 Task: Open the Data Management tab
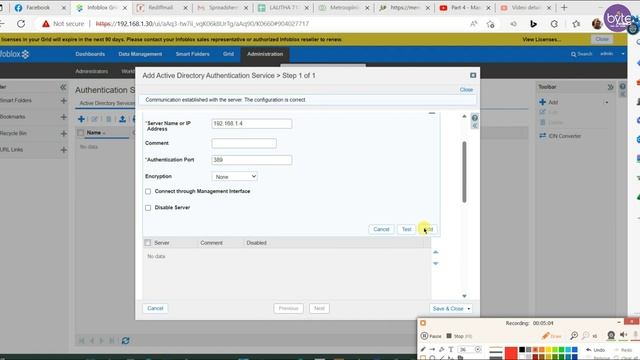point(140,54)
